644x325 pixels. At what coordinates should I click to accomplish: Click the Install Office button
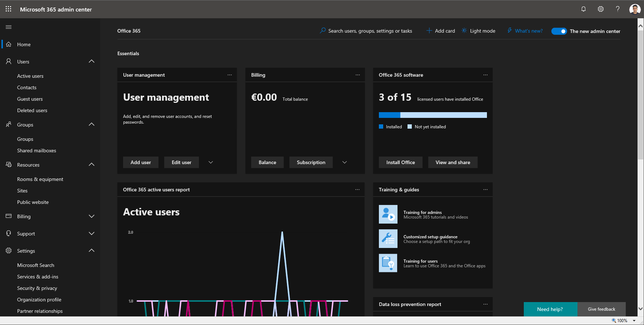[401, 162]
